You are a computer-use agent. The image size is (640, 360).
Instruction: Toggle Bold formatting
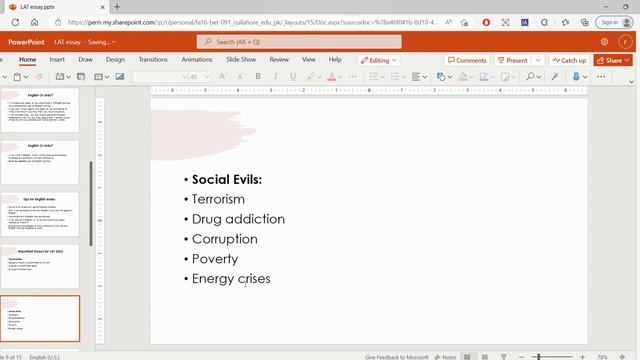258,77
